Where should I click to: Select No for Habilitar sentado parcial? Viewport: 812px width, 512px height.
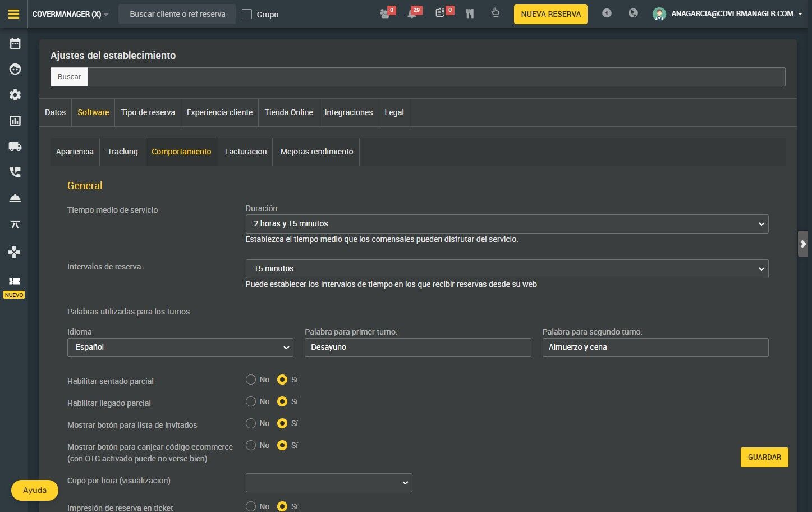(251, 380)
